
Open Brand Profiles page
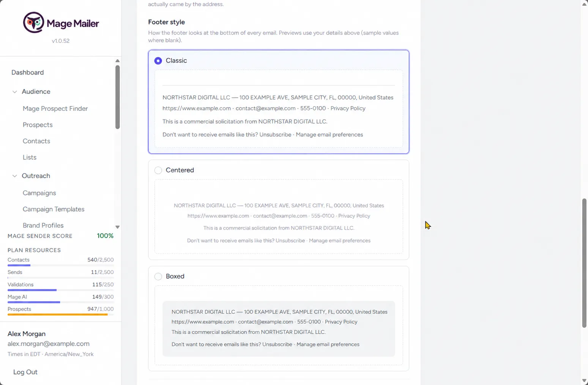click(43, 225)
